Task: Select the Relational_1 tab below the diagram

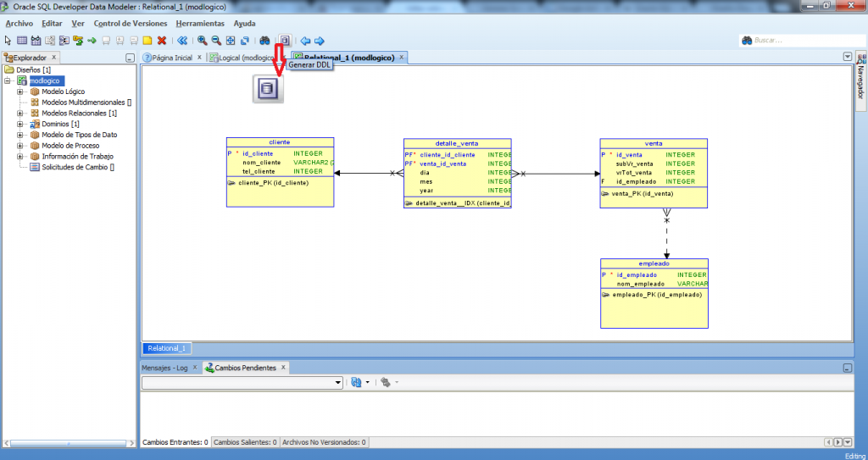Action: coord(167,348)
